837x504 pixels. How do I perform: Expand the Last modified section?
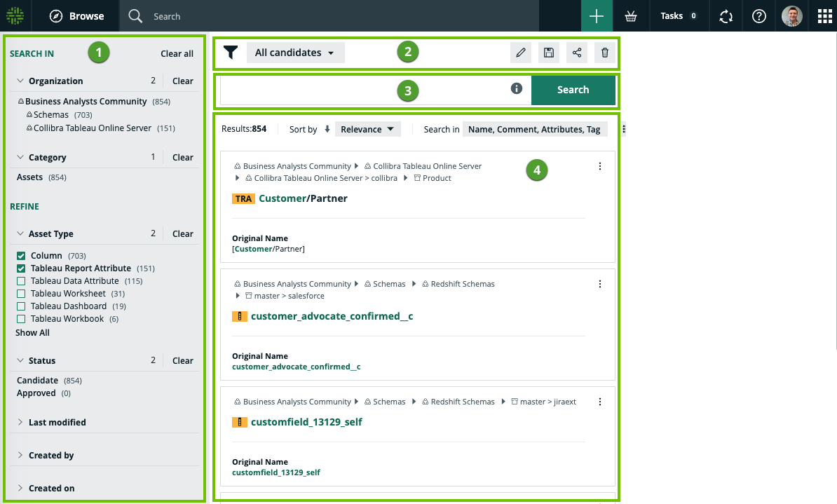(57, 422)
